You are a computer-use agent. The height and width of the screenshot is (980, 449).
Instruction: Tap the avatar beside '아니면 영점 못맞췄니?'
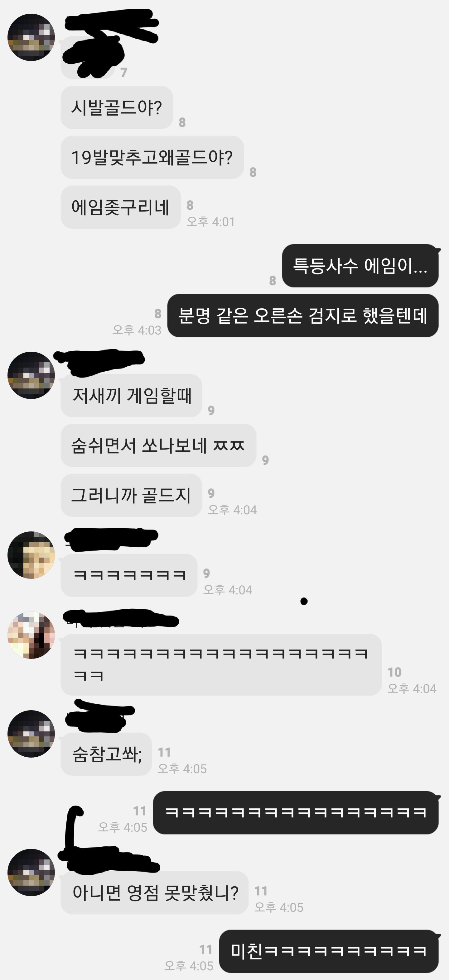(31, 872)
